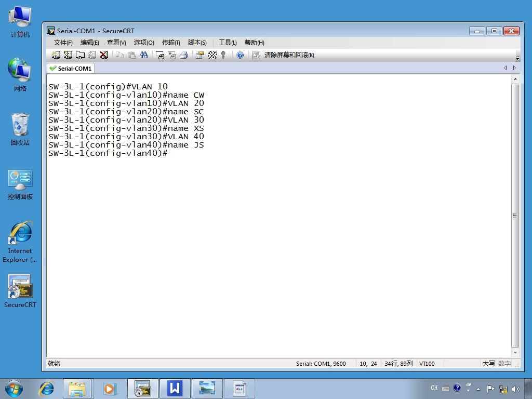Open the 脚本(S) menu

click(197, 43)
